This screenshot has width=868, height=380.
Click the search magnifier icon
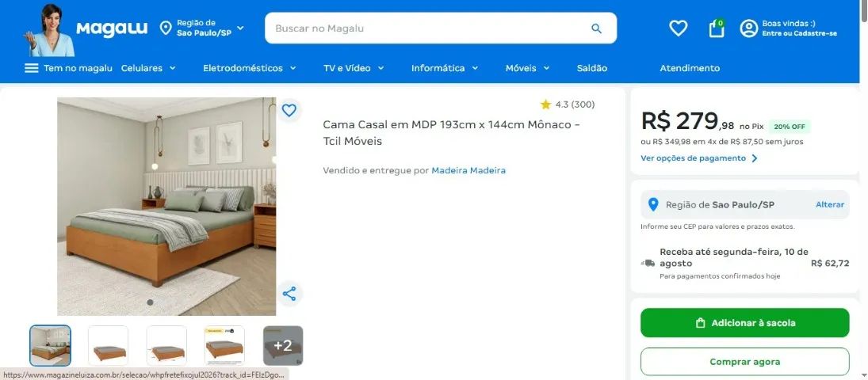tap(596, 28)
